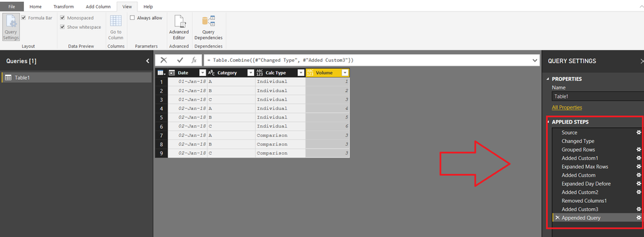Viewport: 644px width, 237px height.
Task: Click the query Name input field
Action: (x=598, y=97)
